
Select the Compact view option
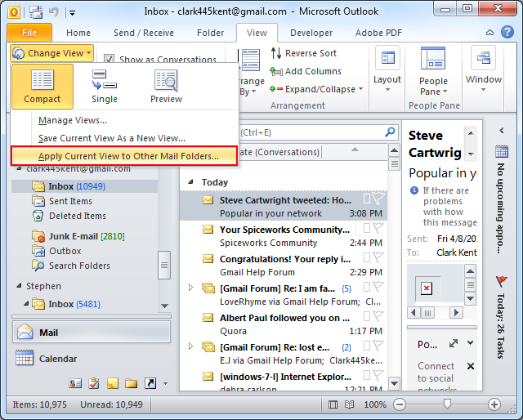click(x=42, y=87)
